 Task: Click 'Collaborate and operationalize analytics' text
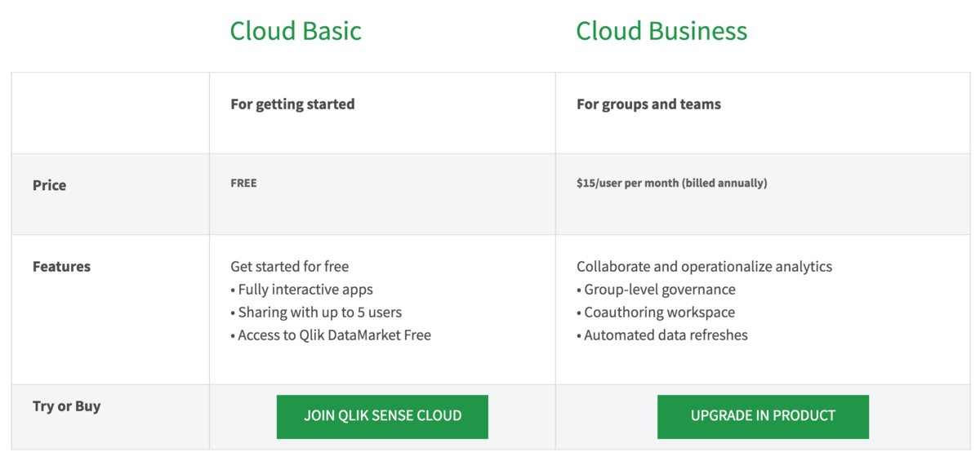704,267
